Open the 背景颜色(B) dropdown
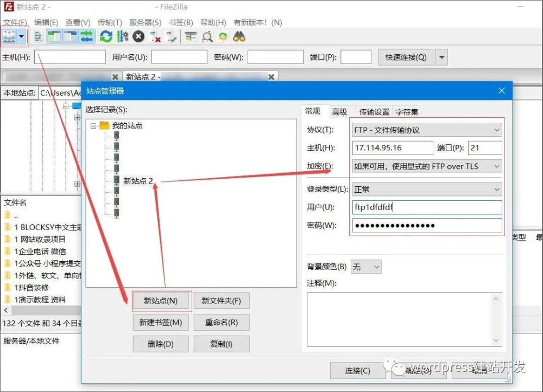This screenshot has width=543, height=392. pyautogui.click(x=366, y=267)
